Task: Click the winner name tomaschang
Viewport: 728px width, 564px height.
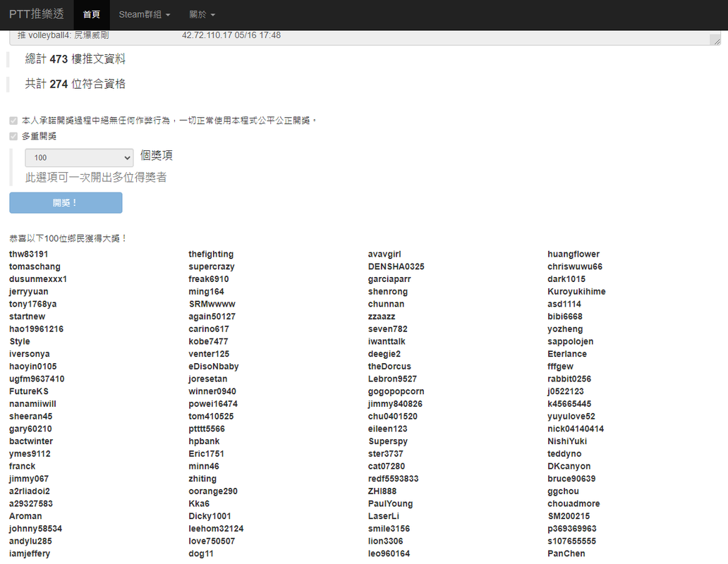Action: click(35, 266)
